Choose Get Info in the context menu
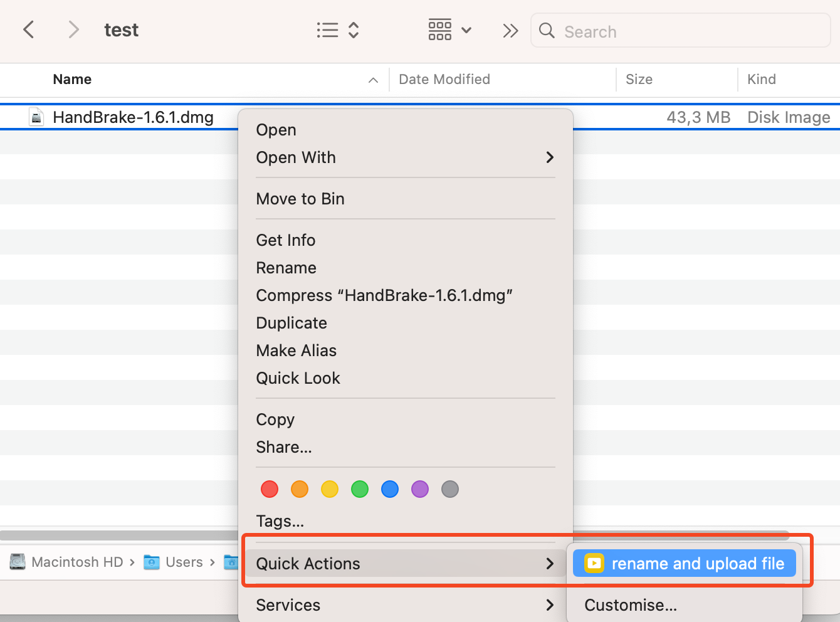The width and height of the screenshot is (840, 622). coord(286,240)
